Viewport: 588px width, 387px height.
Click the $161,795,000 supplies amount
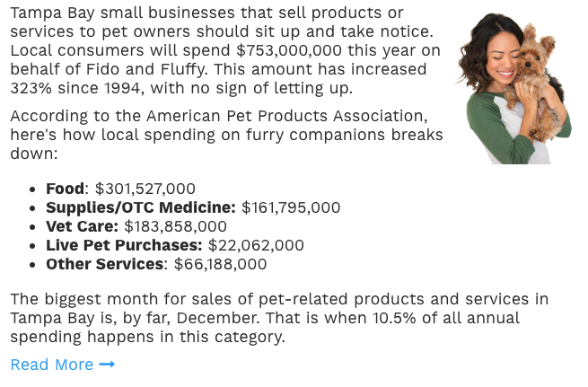291,207
